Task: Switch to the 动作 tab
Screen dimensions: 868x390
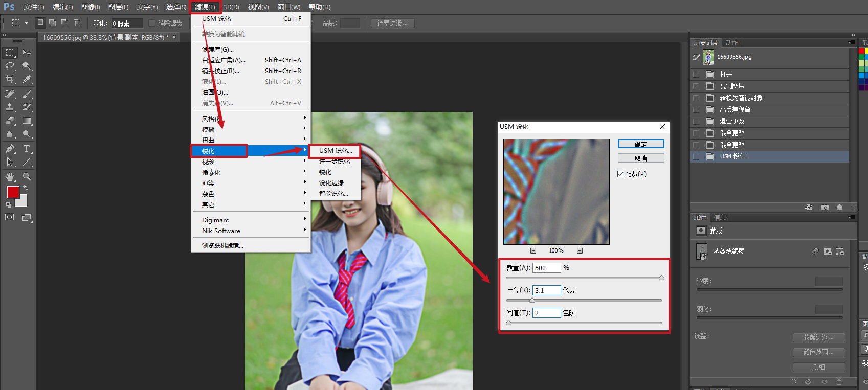Action: (x=731, y=43)
